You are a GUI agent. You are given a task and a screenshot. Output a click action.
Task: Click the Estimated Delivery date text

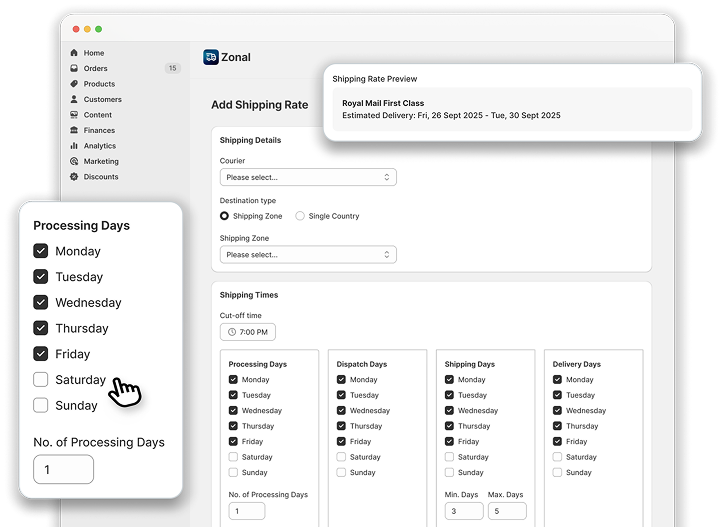[x=451, y=115]
